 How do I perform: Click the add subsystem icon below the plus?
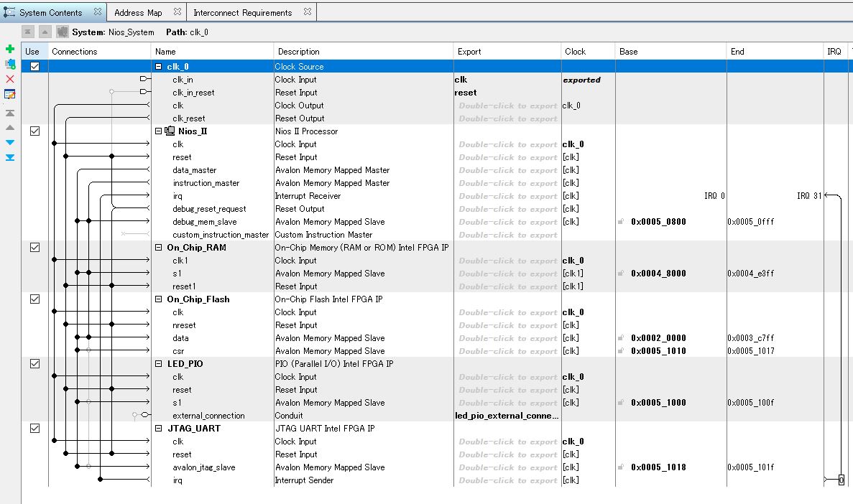tap(10, 64)
